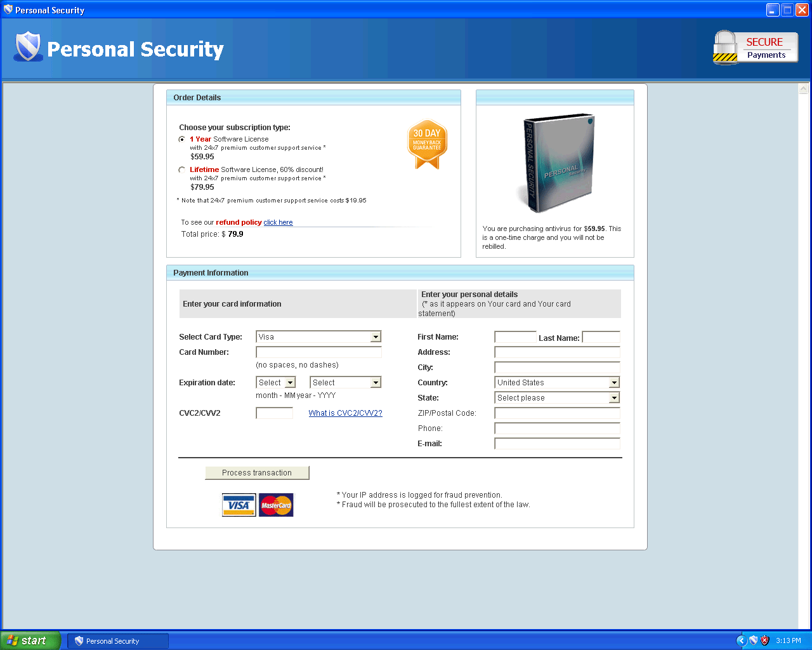Choose the Lifetime Software License option
Image resolution: width=812 pixels, height=650 pixels.
(x=182, y=169)
